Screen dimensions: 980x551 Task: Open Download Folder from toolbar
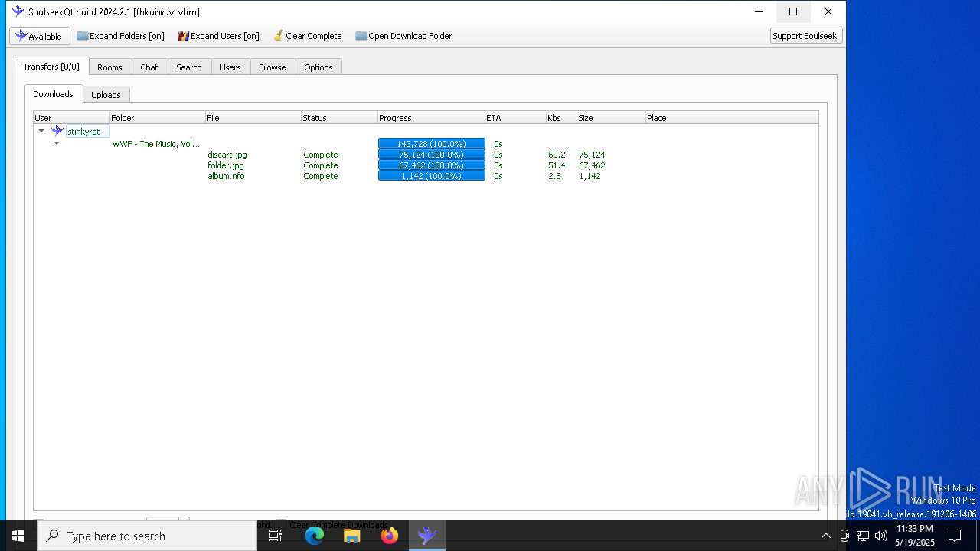click(403, 36)
